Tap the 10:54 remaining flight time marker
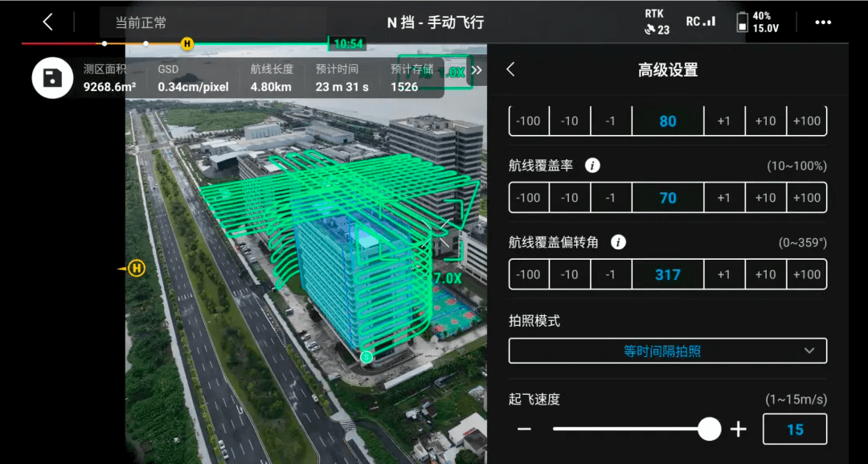 (348, 43)
